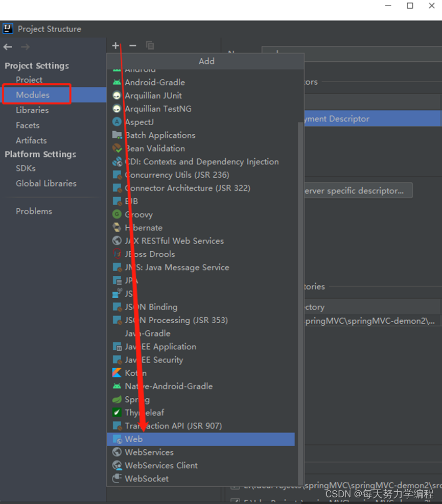Select Concurrency Utils (JSR 236) entry

[x=201, y=175]
